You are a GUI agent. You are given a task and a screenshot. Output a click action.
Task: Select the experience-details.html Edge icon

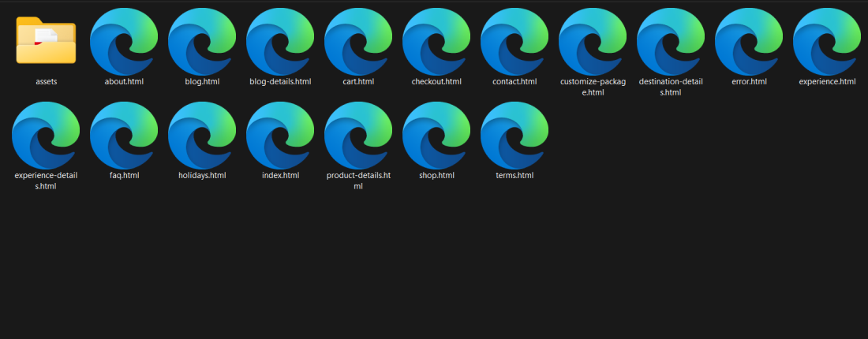coord(46,136)
